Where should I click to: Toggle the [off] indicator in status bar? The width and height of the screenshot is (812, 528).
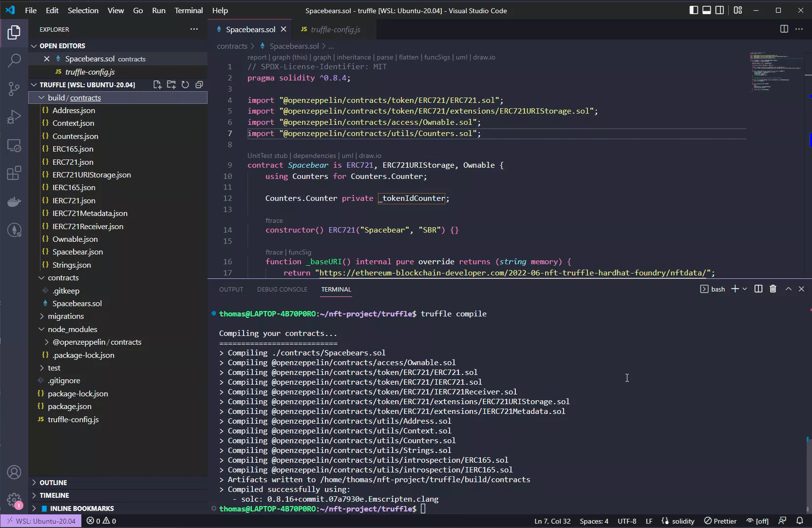pos(757,521)
